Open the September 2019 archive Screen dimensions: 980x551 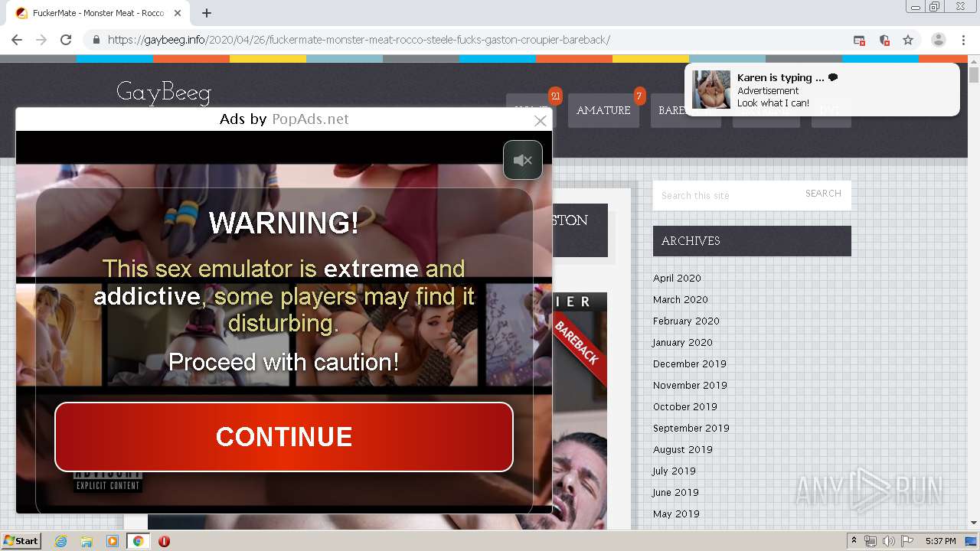(x=691, y=428)
